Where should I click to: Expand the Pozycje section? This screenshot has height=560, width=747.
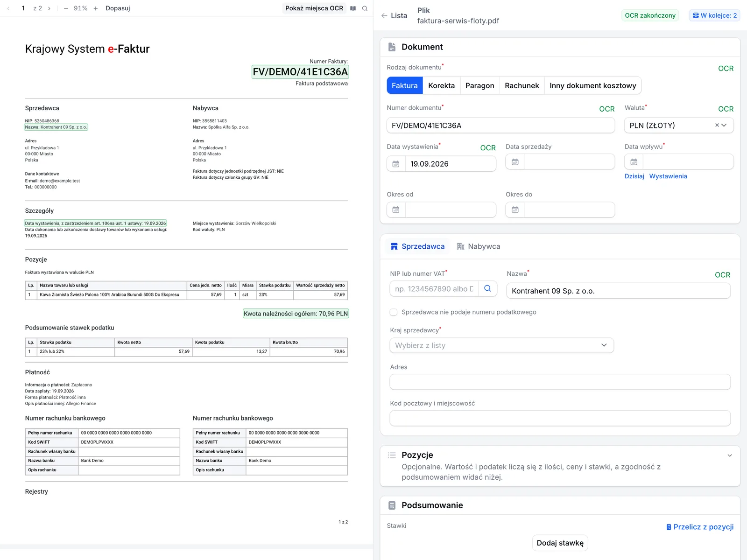(730, 455)
